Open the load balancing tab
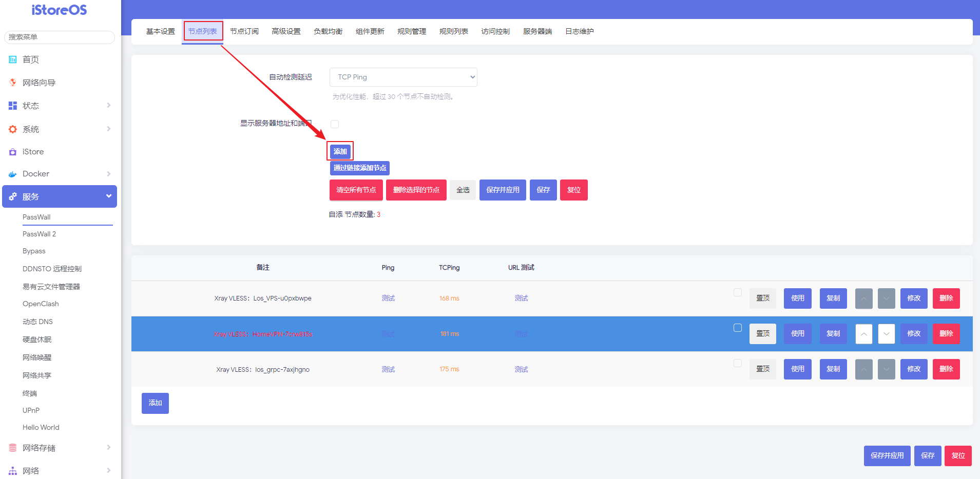 (x=328, y=31)
